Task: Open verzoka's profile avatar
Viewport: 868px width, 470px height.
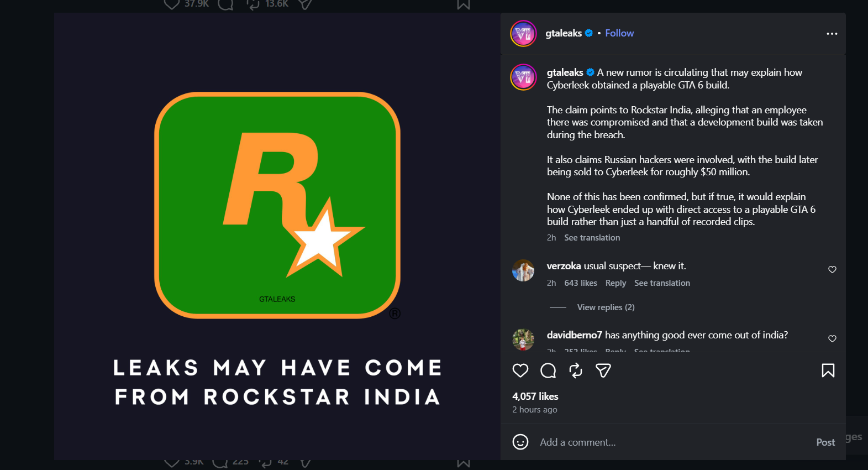Action: 523,271
